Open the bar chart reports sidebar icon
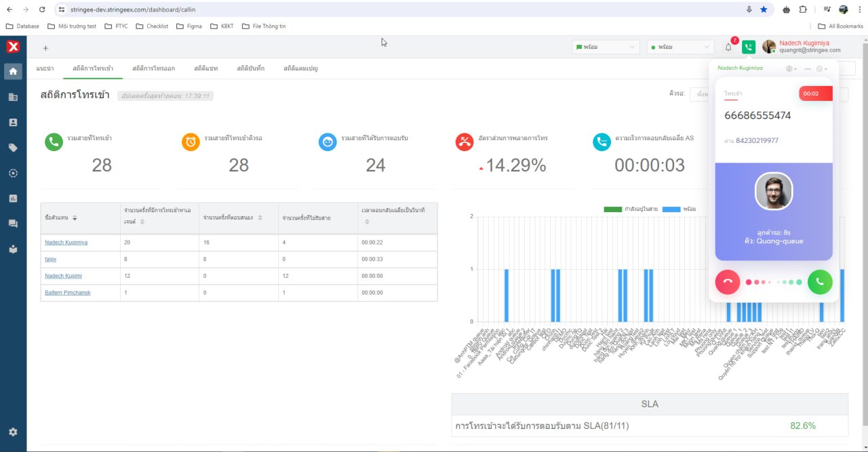 coord(13,199)
